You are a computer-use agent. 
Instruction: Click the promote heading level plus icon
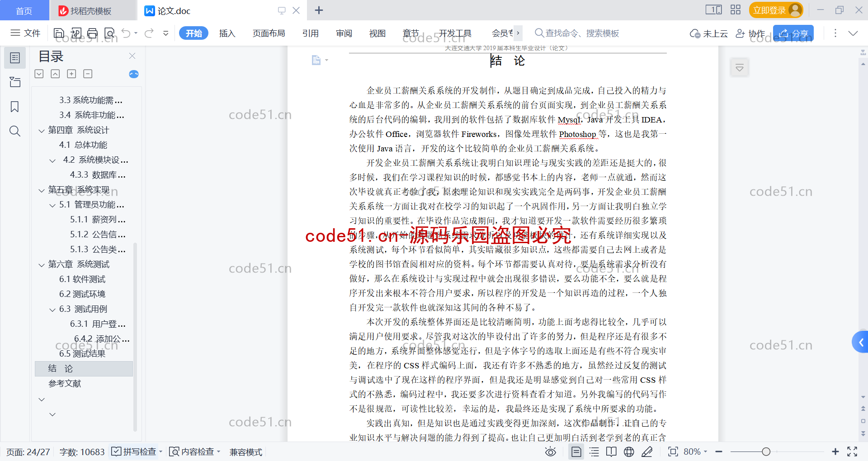coord(71,74)
